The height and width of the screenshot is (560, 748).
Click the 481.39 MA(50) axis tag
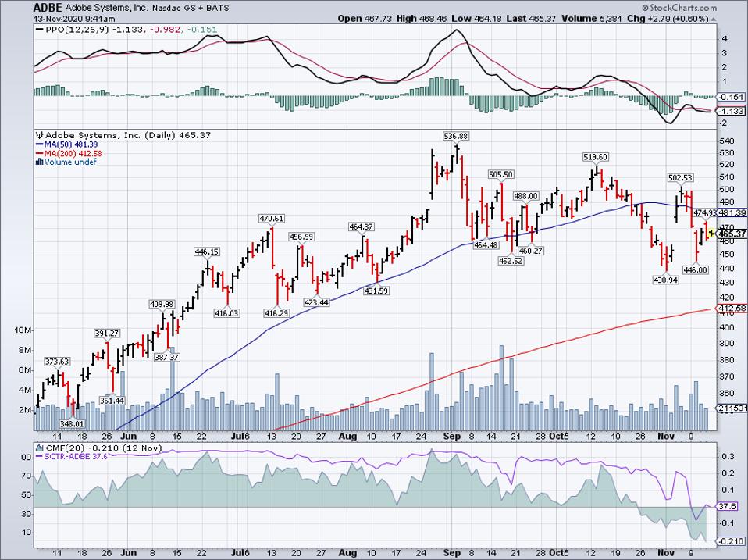pos(732,212)
